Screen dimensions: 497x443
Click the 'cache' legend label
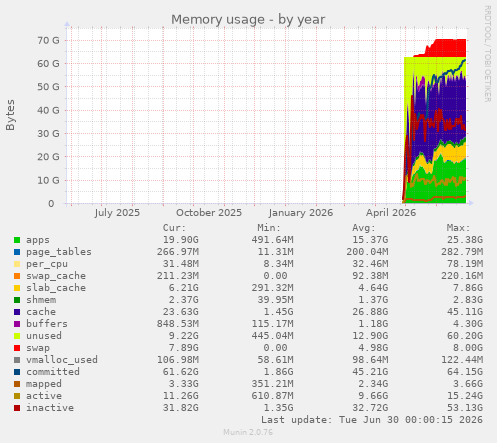(41, 312)
